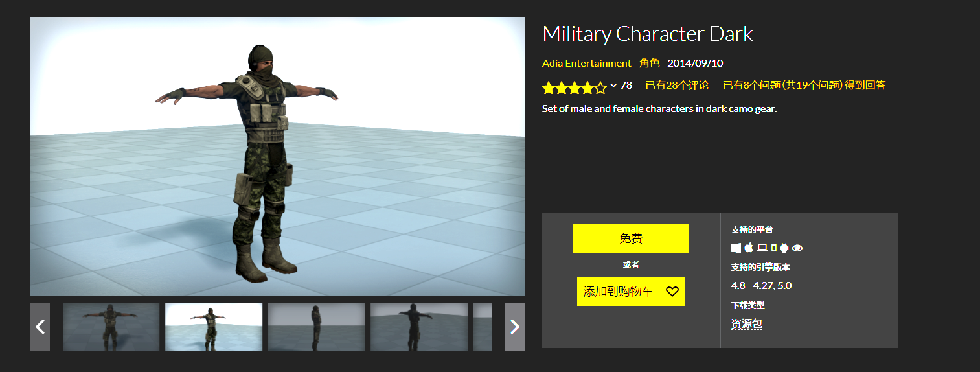Image resolution: width=980 pixels, height=372 pixels.
Task: Click the yellow 免费 (Free) button
Action: tap(631, 238)
